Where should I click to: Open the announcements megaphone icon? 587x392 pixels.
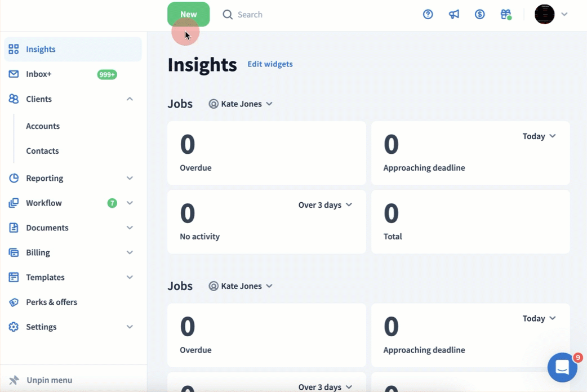tap(453, 15)
